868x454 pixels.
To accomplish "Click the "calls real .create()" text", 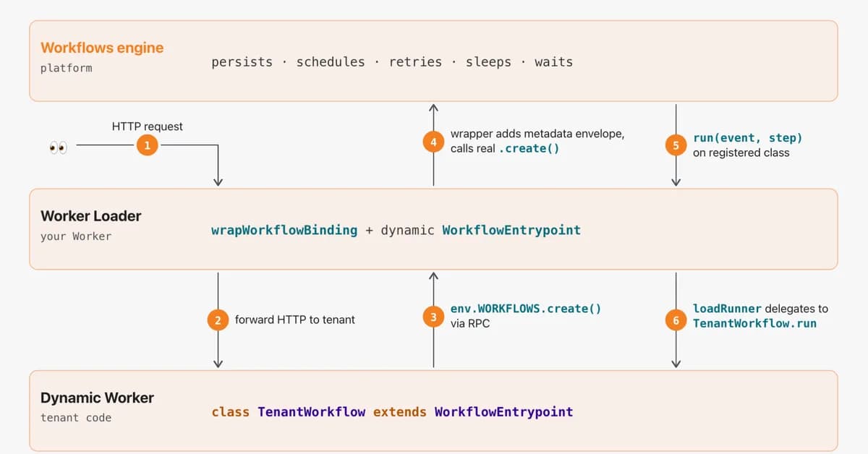I will (x=504, y=149).
